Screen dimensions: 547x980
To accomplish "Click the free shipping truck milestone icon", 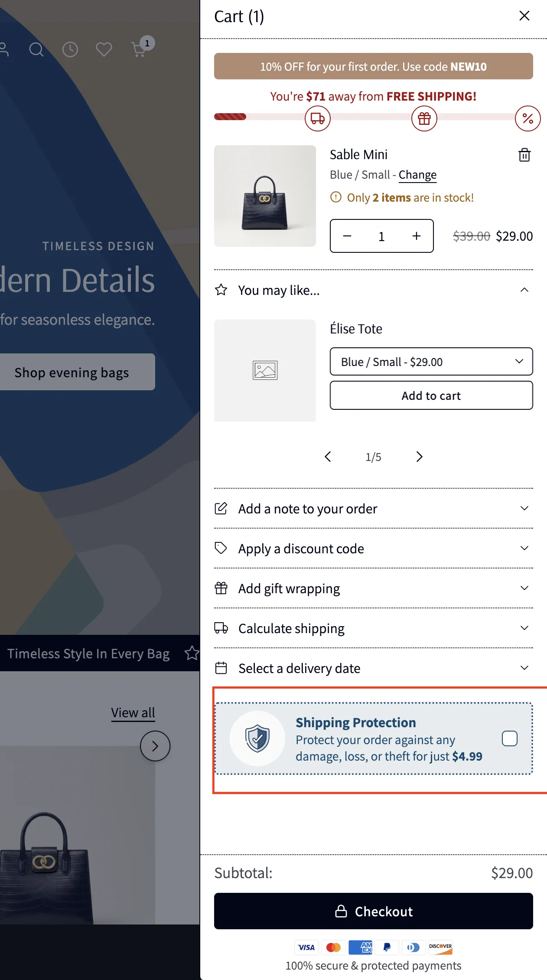I will tap(318, 118).
